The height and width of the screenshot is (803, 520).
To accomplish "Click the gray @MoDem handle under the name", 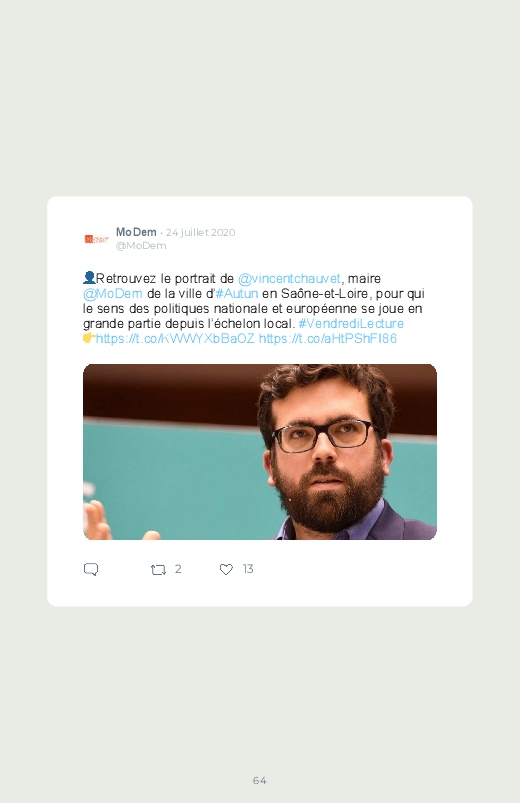I will tap(141, 246).
